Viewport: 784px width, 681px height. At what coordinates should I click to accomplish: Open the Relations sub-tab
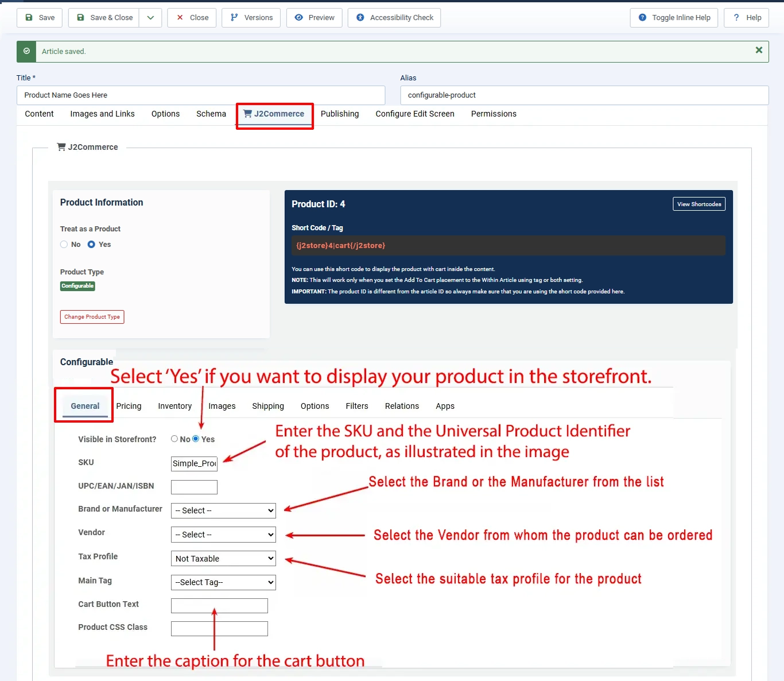pos(402,406)
